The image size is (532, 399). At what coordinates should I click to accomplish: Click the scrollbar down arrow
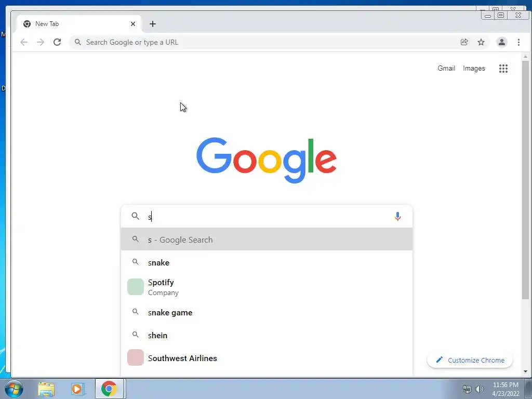pos(525,371)
